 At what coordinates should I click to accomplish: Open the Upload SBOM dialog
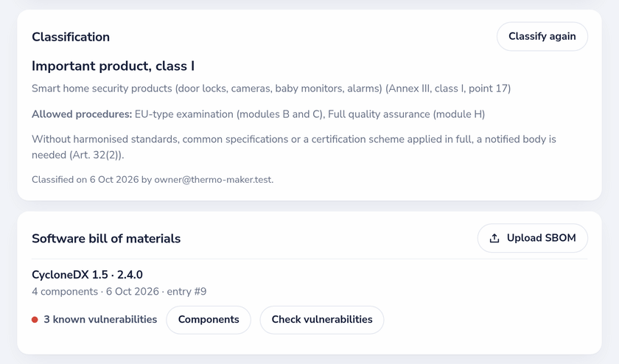click(x=533, y=238)
